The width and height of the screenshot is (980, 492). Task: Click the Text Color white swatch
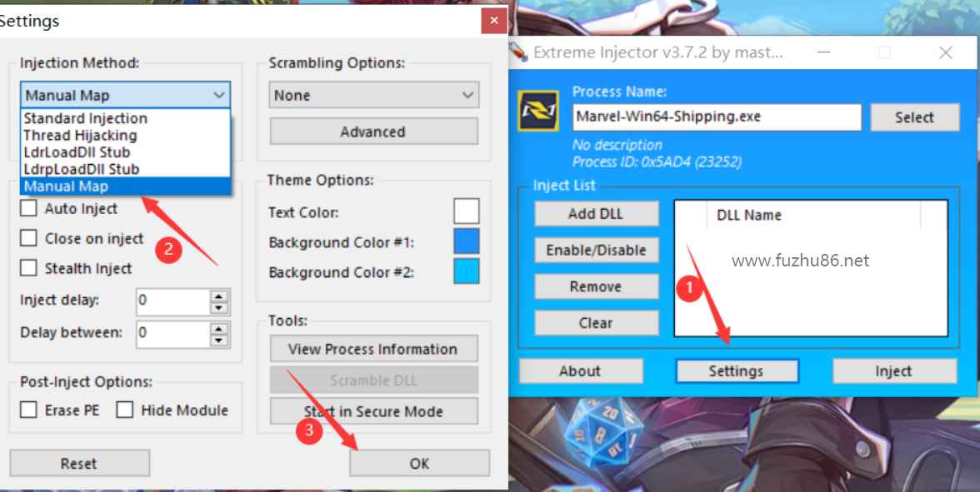pyautogui.click(x=467, y=211)
